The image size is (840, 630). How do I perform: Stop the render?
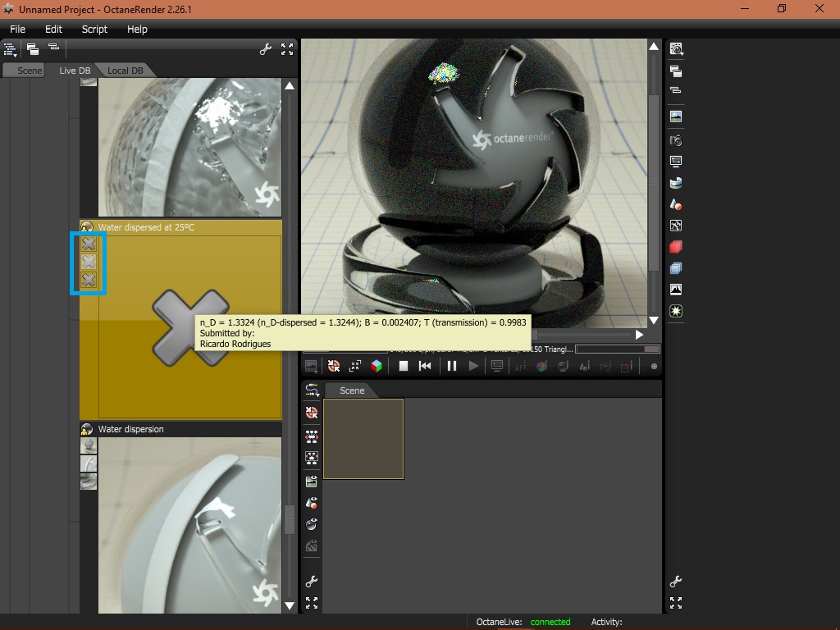404,366
